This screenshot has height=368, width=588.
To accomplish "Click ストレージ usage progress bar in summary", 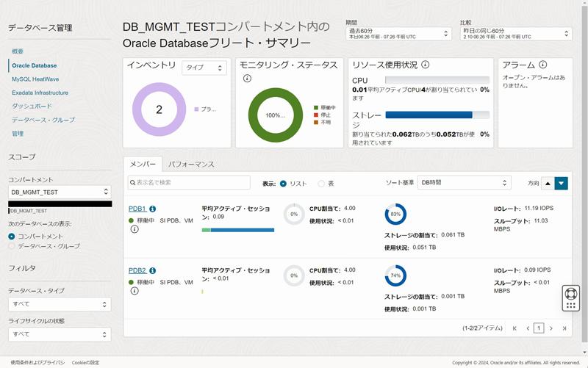I will click(437, 115).
